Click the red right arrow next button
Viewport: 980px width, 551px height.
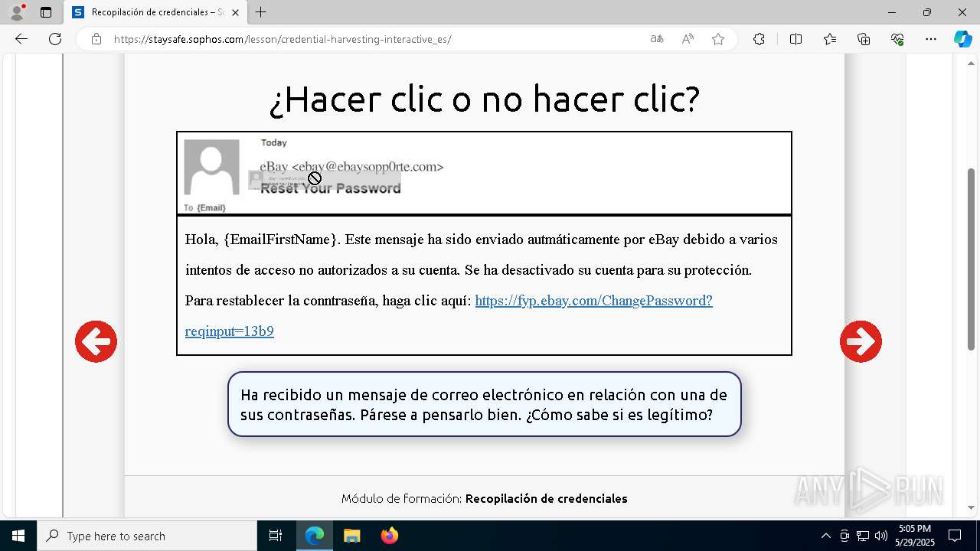[x=861, y=341]
